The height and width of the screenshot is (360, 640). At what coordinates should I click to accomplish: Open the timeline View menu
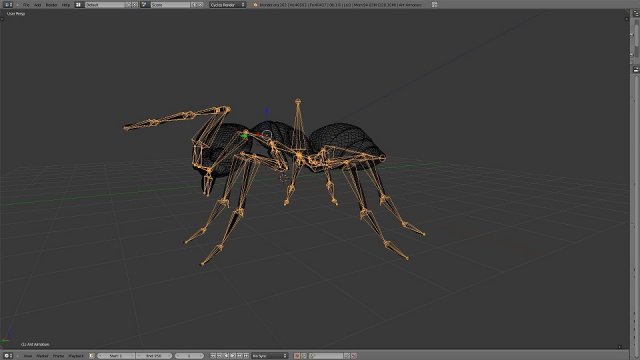[x=28, y=356]
